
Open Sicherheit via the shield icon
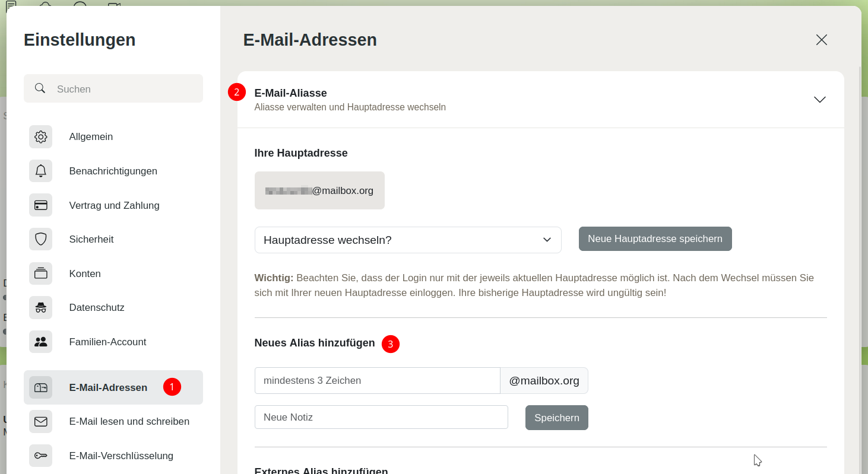pyautogui.click(x=41, y=239)
